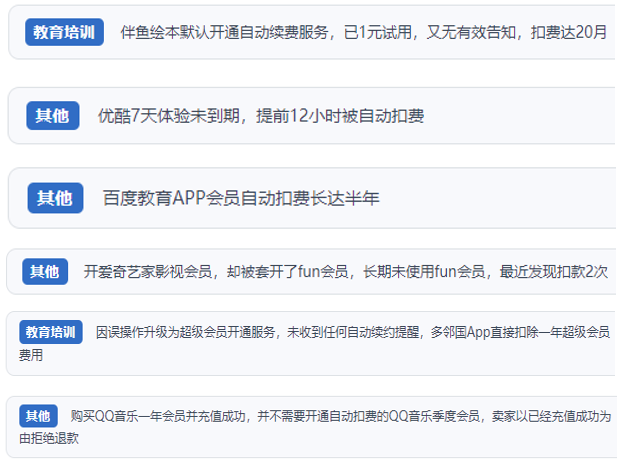The image size is (624, 464).
Task: Click the 其他 tag beside 百度教育APP complaint
Action: click(x=55, y=198)
